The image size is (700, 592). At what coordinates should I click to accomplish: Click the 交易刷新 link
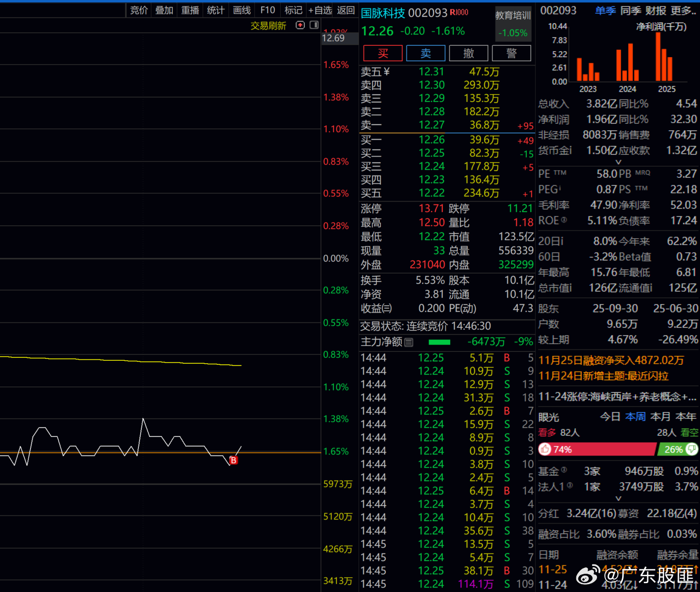pyautogui.click(x=268, y=26)
